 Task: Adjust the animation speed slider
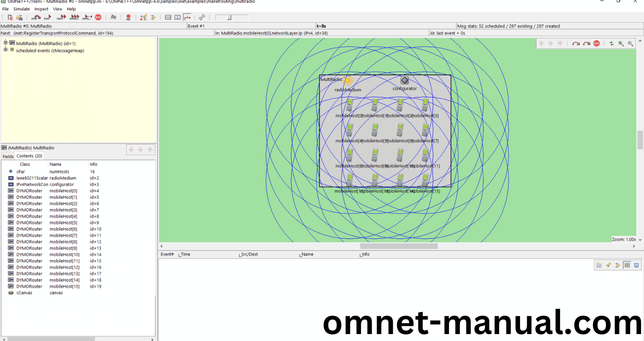pyautogui.click(x=230, y=17)
